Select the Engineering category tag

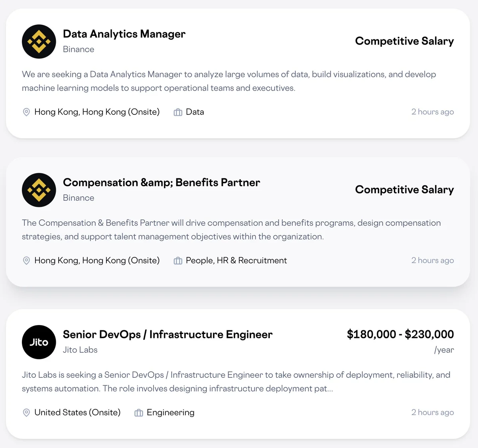(170, 412)
